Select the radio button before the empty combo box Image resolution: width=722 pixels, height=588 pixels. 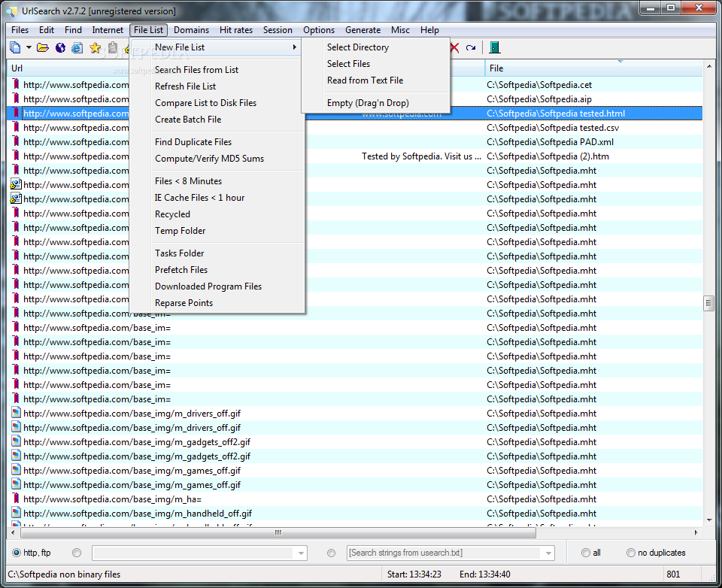tap(77, 553)
